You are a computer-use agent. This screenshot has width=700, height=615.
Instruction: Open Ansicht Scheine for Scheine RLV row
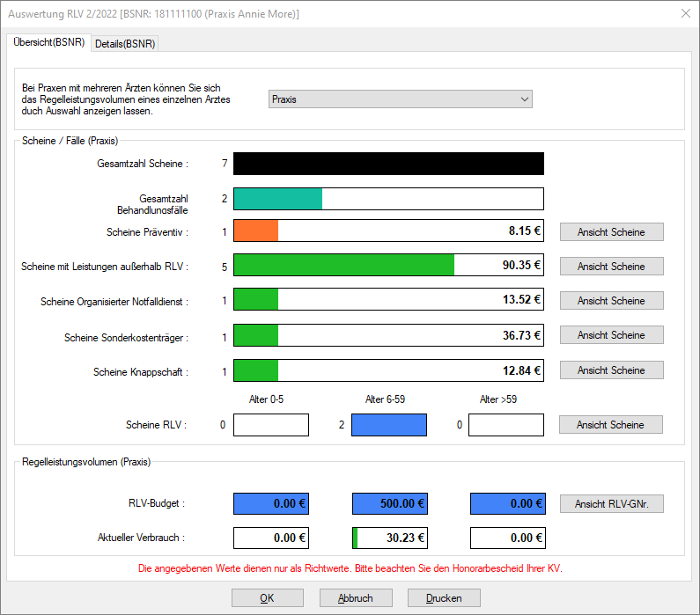tap(610, 425)
